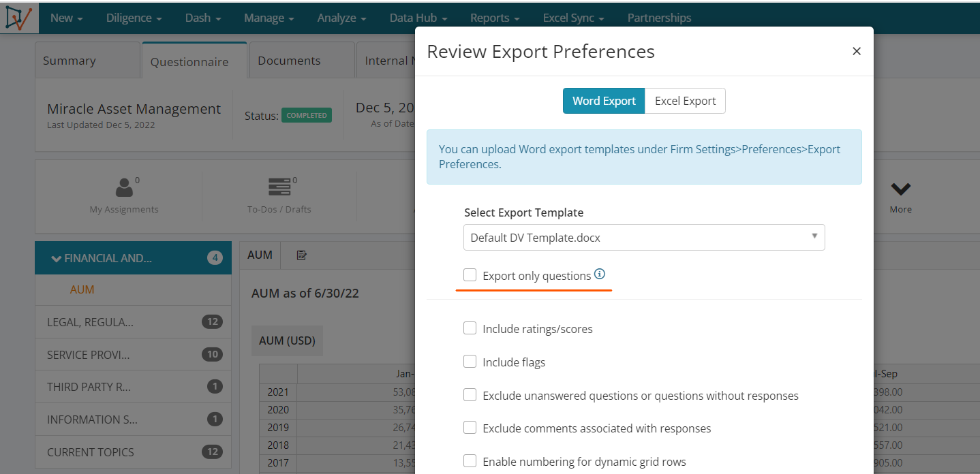980x474 pixels.
Task: Click the COMPLETED status badge
Action: click(307, 115)
